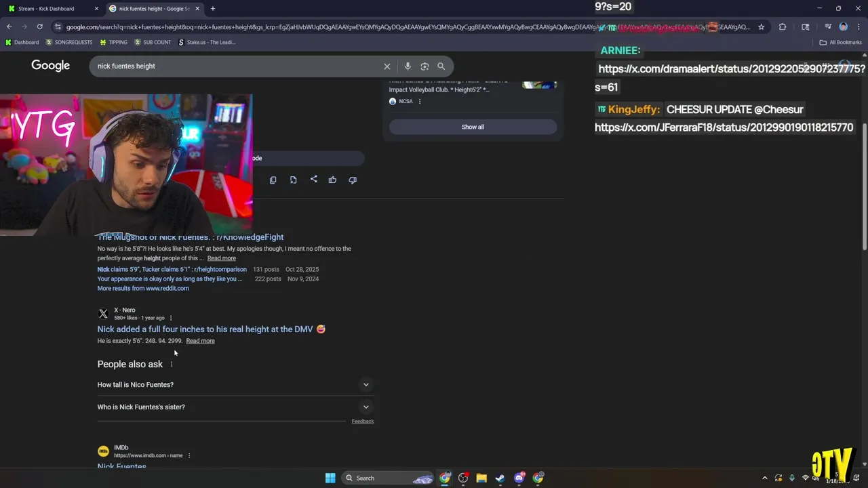Viewport: 868px width, 488px height.
Task: Open TIPPING bookmark
Action: click(113, 42)
